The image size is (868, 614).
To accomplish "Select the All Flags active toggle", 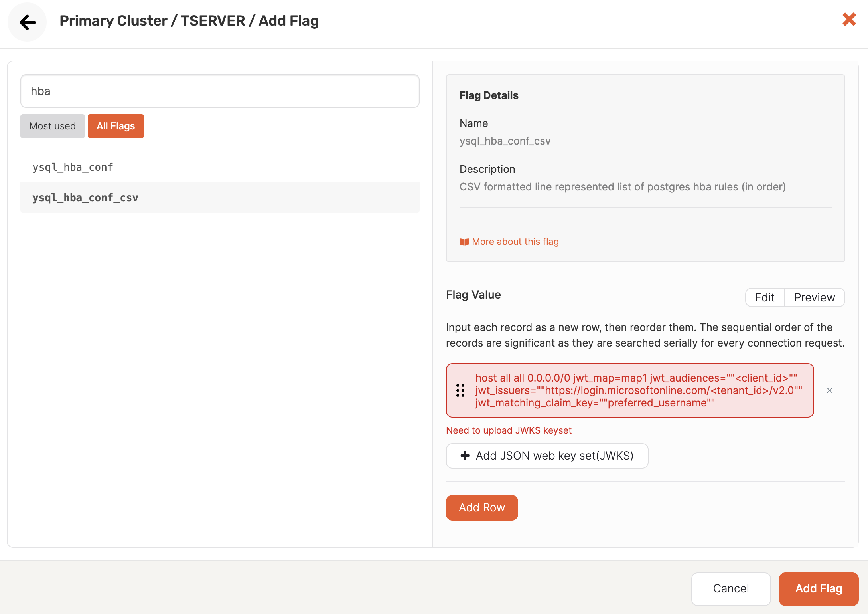I will (115, 126).
